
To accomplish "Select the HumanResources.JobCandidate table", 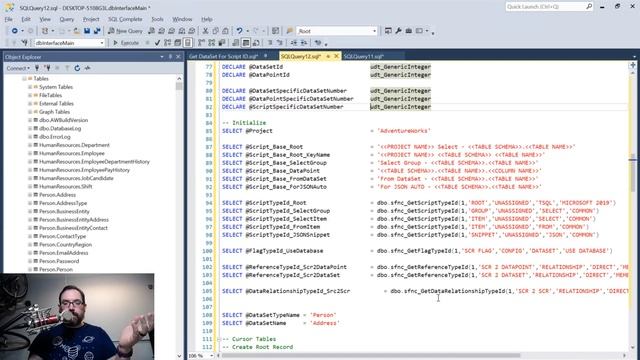I will [x=76, y=178].
